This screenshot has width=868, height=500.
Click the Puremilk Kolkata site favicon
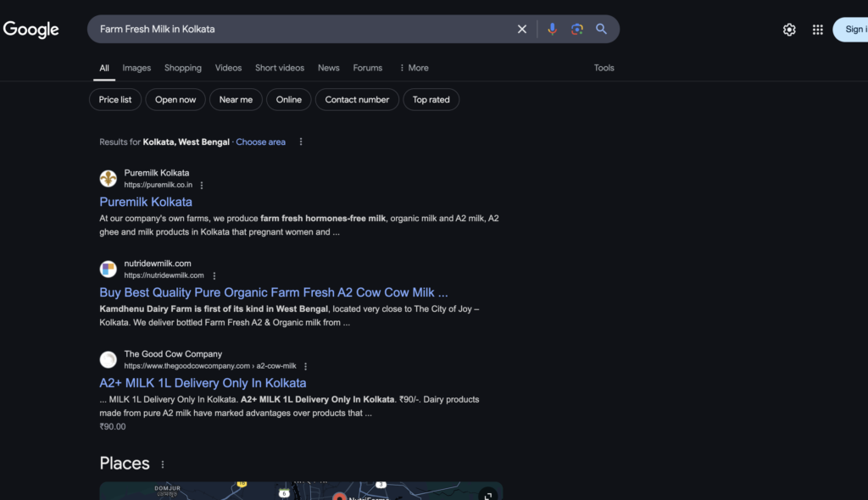pos(108,178)
